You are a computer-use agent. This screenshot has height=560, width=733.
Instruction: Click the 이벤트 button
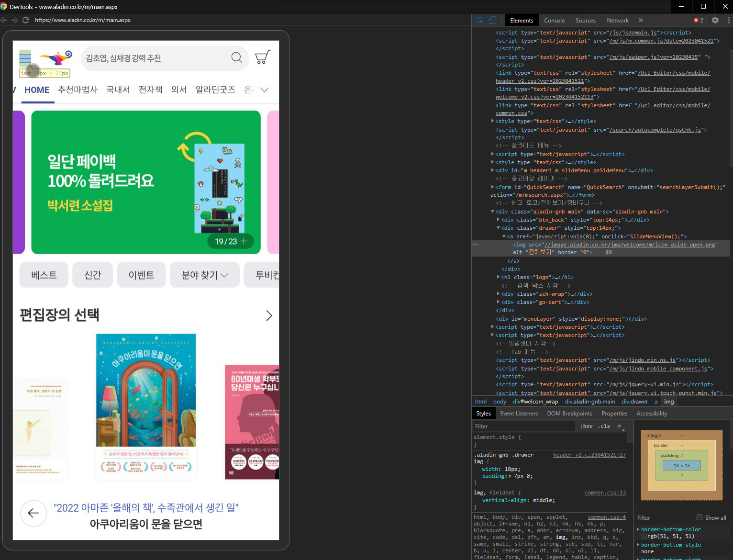tap(141, 275)
